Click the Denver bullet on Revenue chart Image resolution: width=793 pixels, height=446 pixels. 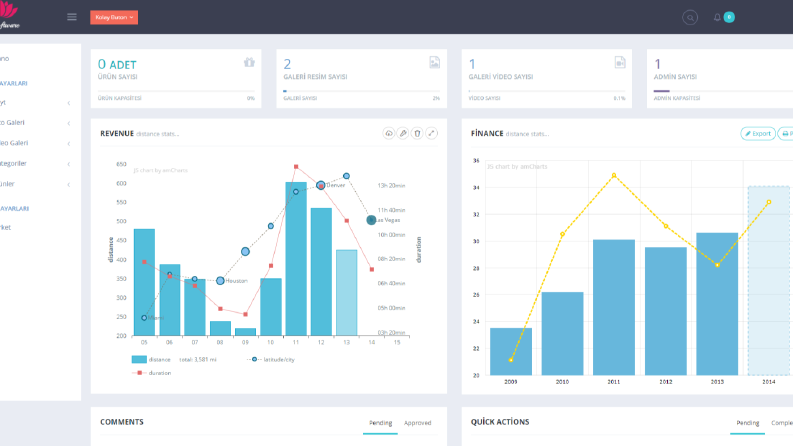tap(321, 186)
